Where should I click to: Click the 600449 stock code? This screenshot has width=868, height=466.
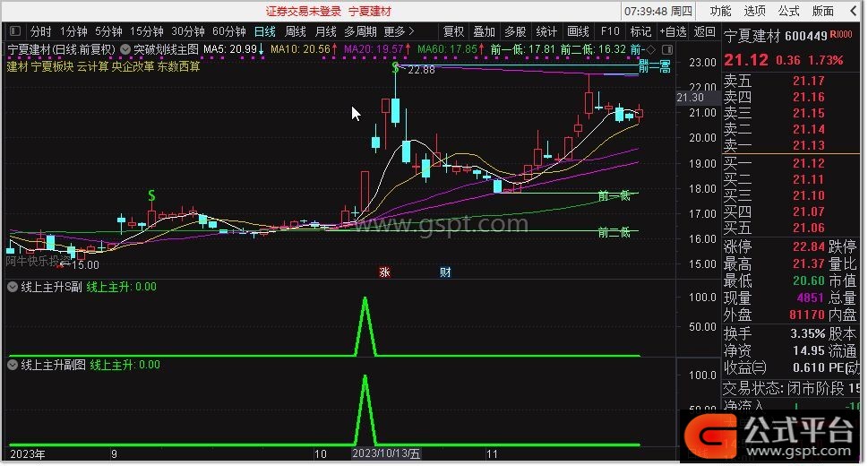click(805, 37)
